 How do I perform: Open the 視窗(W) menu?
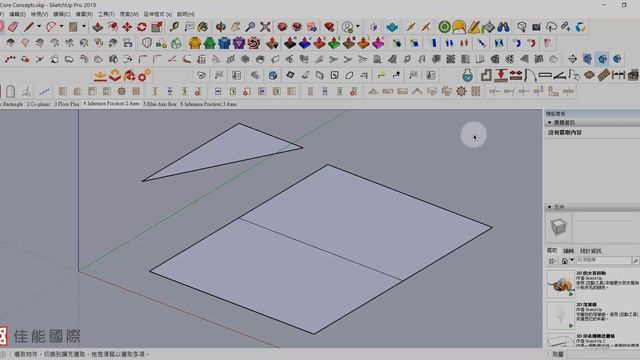pyautogui.click(x=129, y=14)
